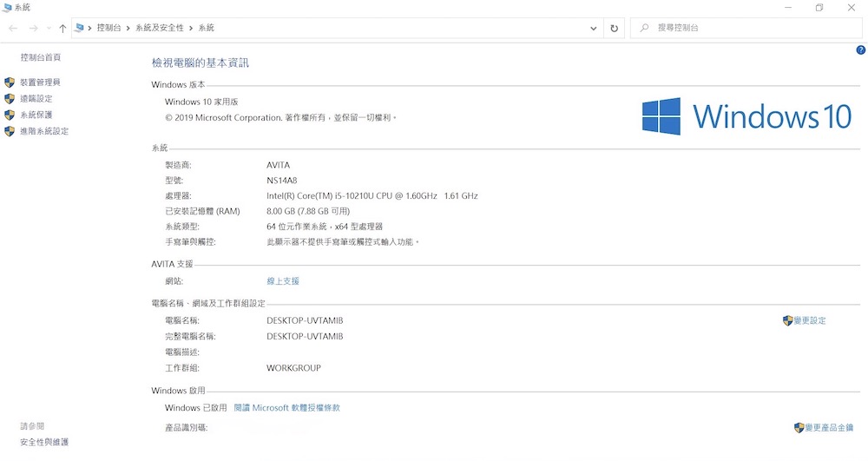Select the 系統及安全性 breadcrumb
Screen dimensions: 868x461
tap(159, 28)
